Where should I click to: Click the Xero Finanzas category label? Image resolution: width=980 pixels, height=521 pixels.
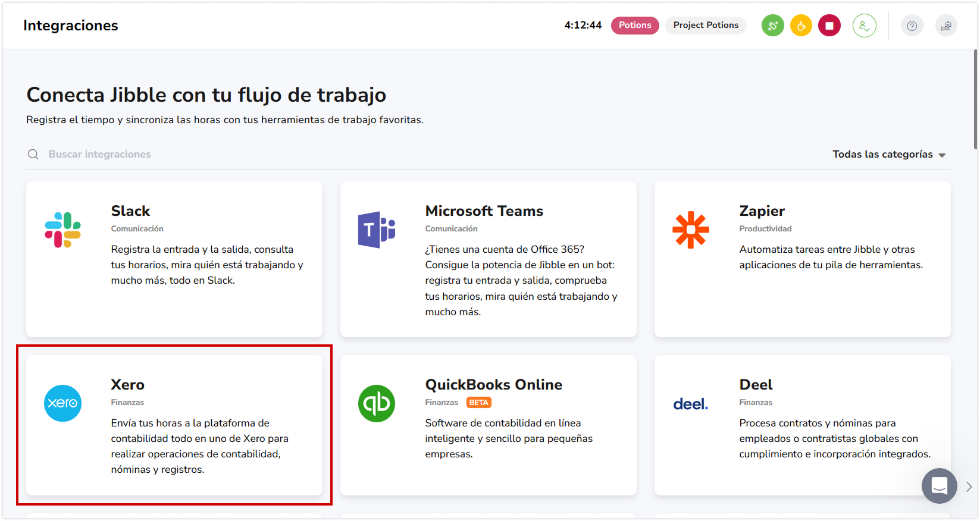point(127,403)
